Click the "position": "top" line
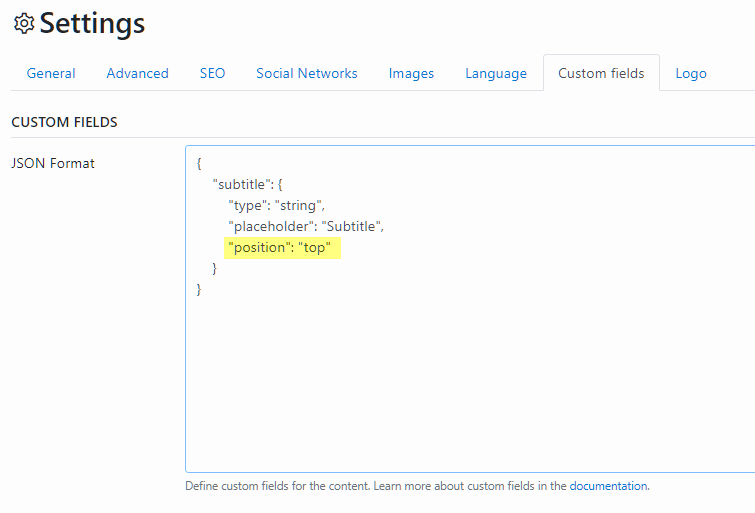755x513 pixels. [280, 248]
